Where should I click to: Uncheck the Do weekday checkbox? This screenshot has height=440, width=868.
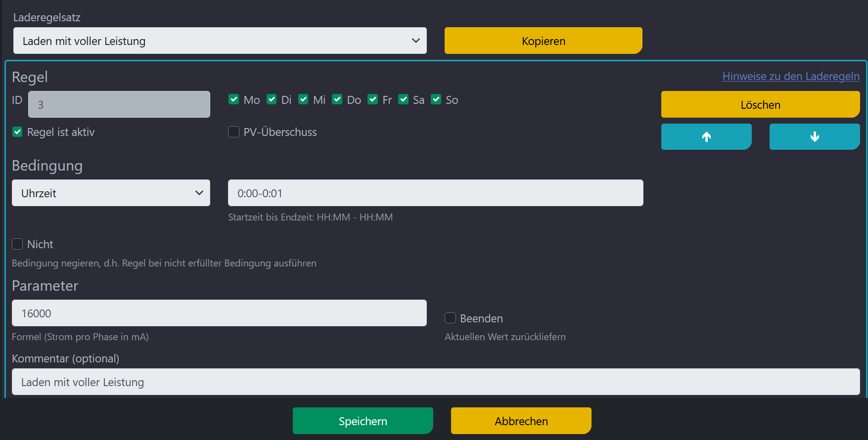[337, 99]
